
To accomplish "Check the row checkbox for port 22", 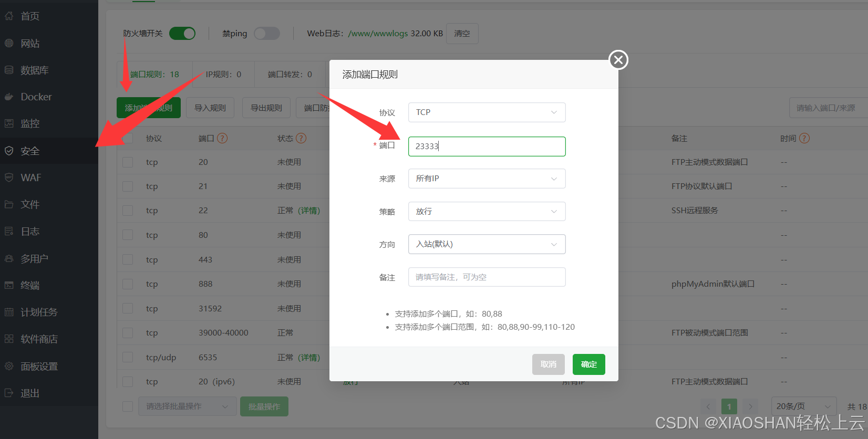I will [x=128, y=211].
